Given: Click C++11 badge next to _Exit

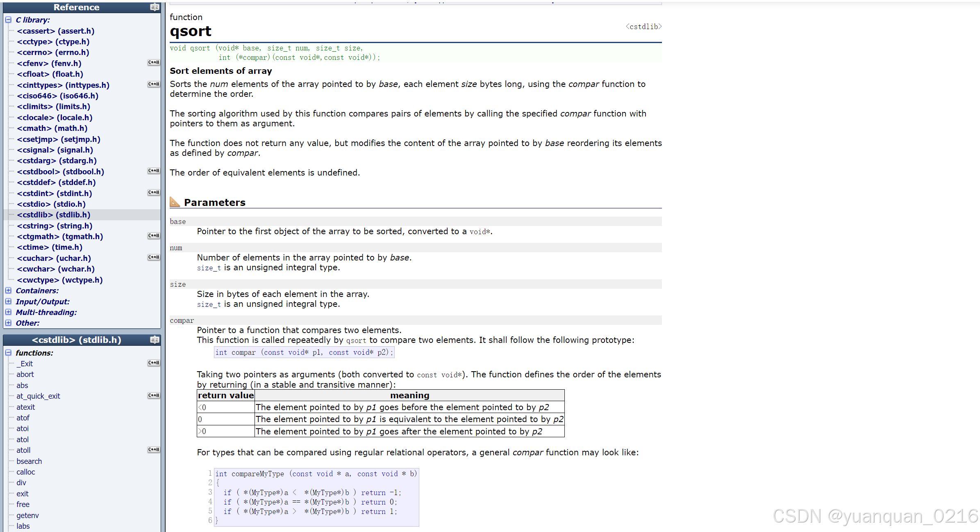Looking at the screenshot, I should [x=154, y=363].
